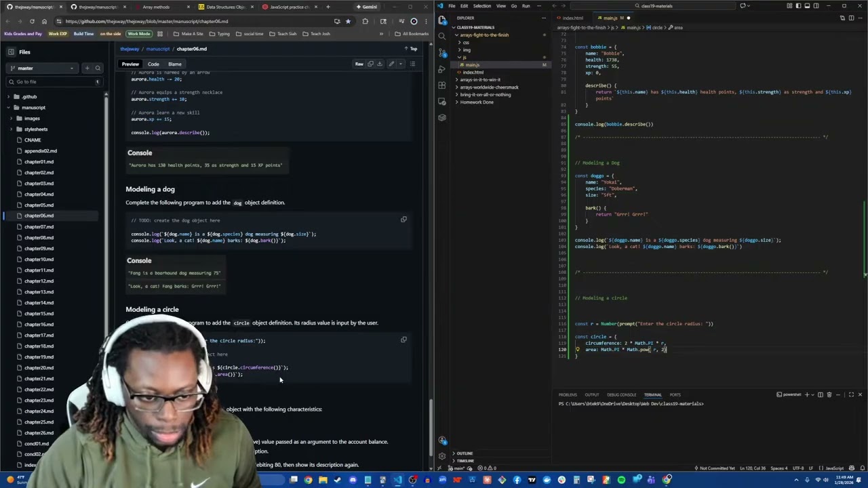Viewport: 868px width, 488px height.
Task: Switch to DEBUG CONSOLE tab
Action: tap(621, 394)
